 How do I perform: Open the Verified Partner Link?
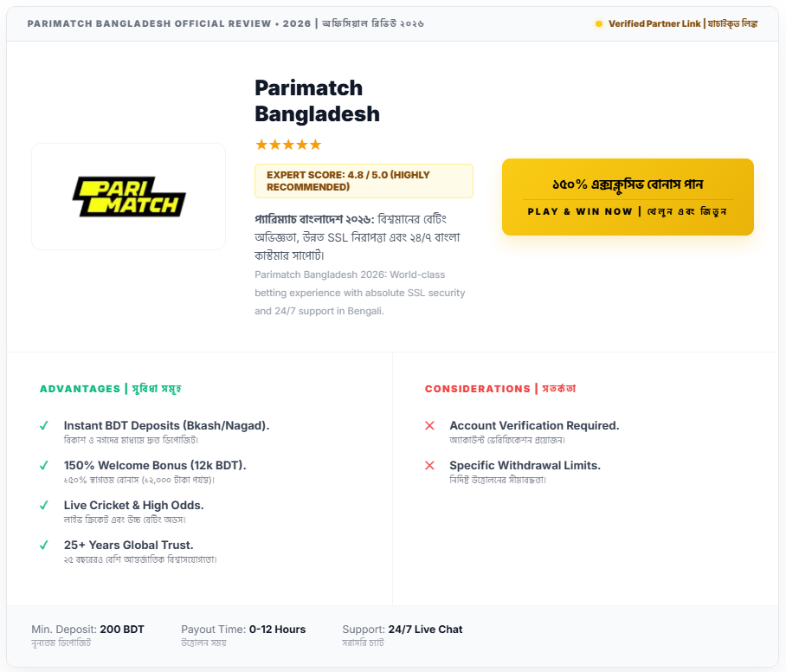682,23
